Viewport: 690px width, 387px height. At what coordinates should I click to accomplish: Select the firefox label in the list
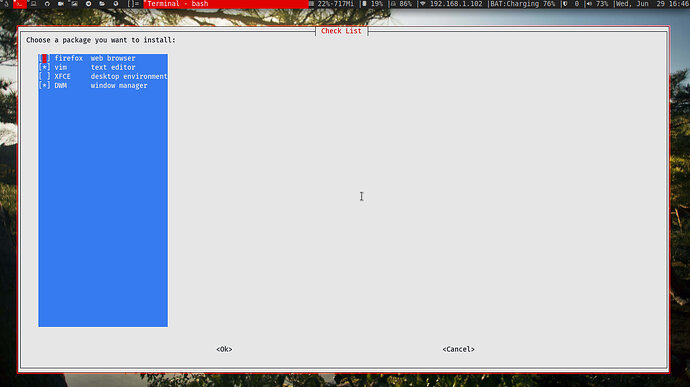coord(69,58)
